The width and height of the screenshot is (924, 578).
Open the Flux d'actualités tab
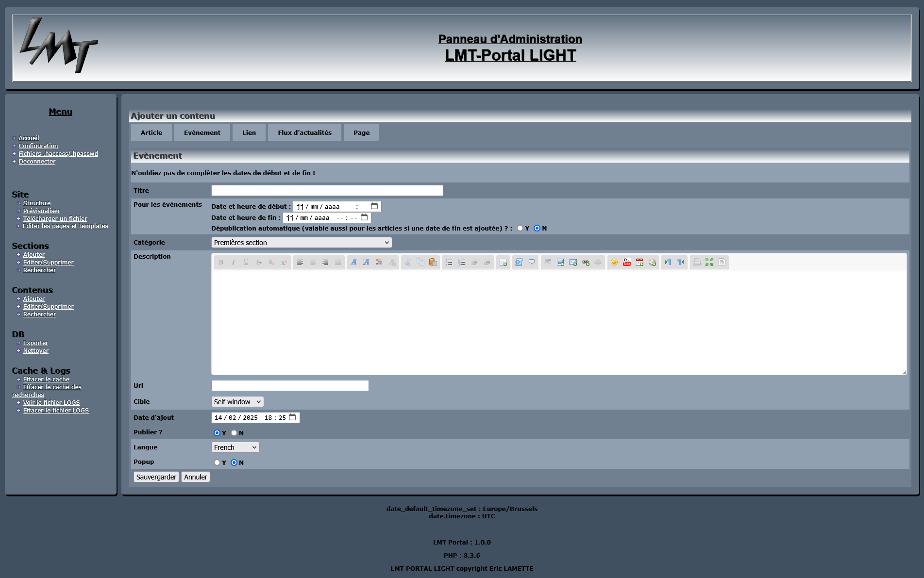pyautogui.click(x=304, y=132)
